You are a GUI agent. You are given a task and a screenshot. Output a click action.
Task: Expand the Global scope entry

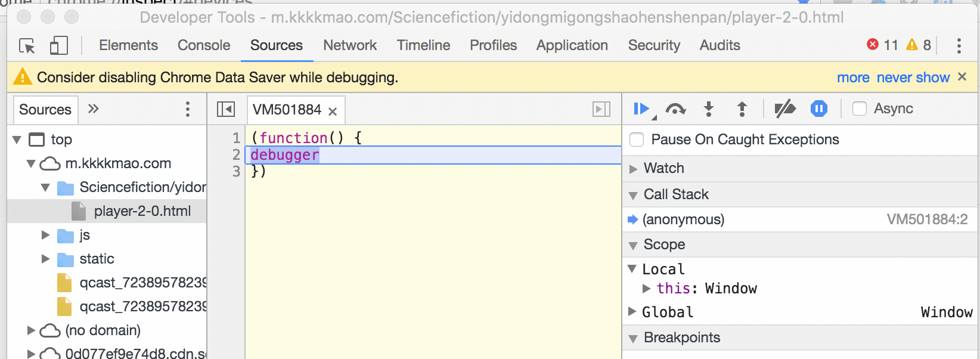coord(632,311)
